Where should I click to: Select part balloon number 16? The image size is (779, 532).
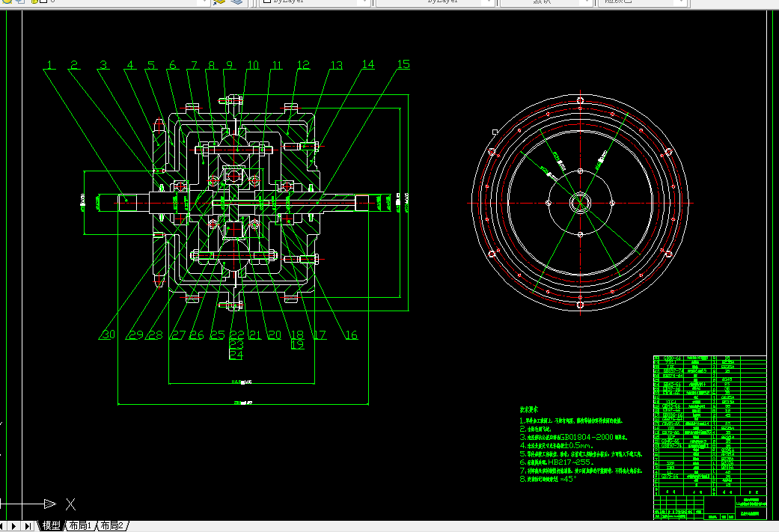tap(351, 334)
